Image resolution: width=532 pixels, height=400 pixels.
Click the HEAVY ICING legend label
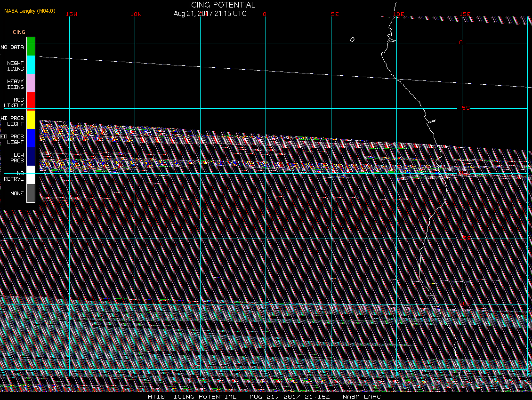[x=16, y=84]
